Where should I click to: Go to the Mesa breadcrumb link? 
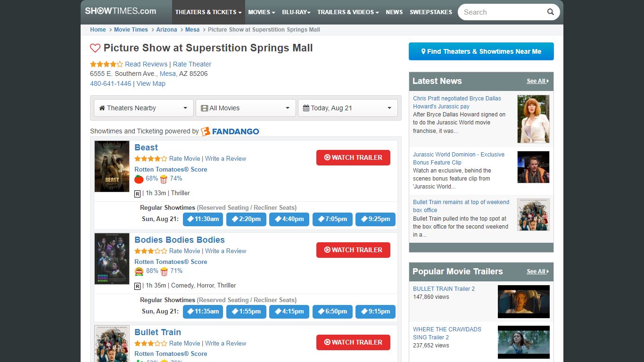tap(192, 30)
